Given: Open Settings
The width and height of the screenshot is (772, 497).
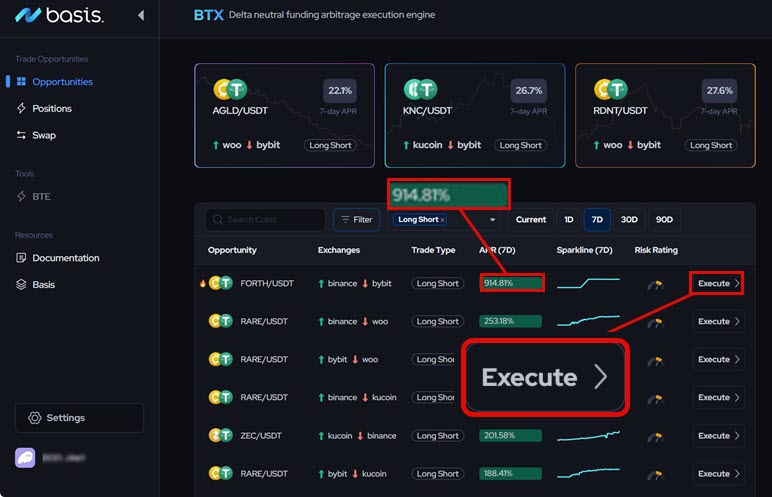Looking at the screenshot, I should pos(79,418).
